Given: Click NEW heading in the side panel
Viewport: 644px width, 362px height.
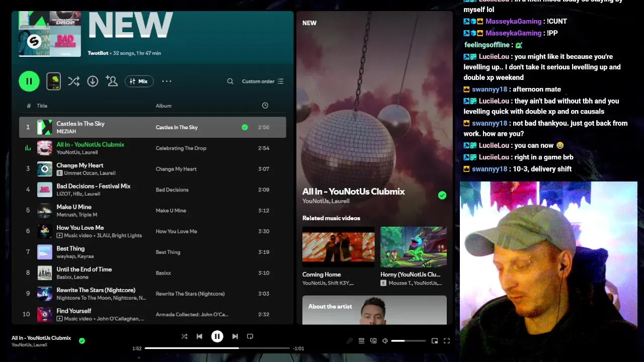Looking at the screenshot, I should pyautogui.click(x=309, y=23).
